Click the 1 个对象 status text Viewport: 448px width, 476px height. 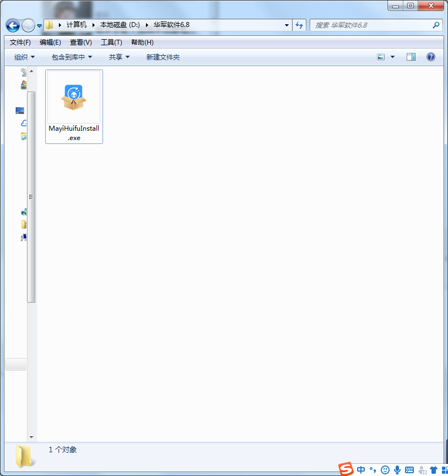pos(62,450)
